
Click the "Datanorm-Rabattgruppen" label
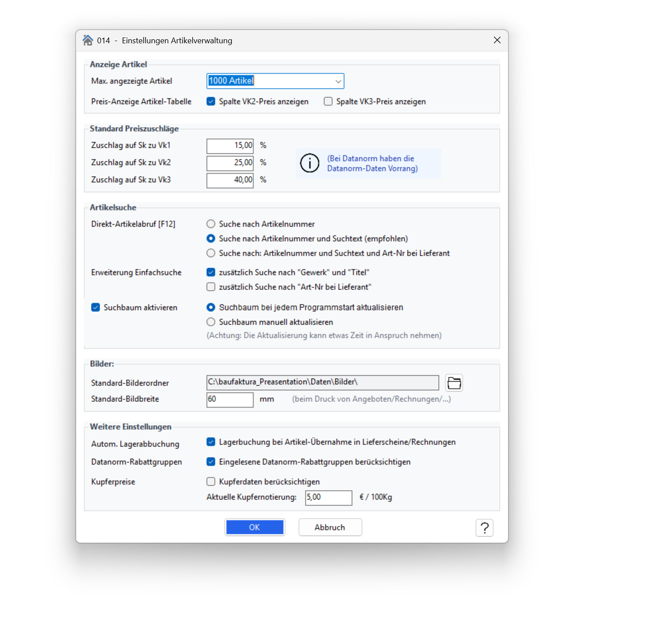(137, 462)
